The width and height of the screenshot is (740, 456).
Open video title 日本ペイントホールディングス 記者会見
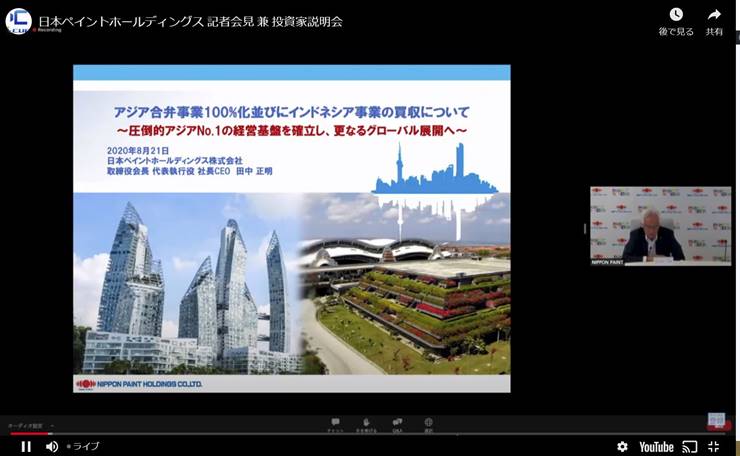pyautogui.click(x=190, y=22)
